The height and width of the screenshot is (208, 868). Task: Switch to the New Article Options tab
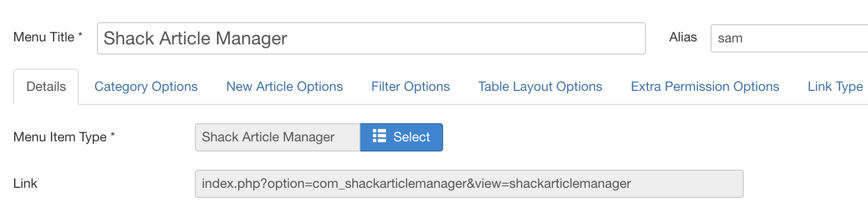(285, 86)
